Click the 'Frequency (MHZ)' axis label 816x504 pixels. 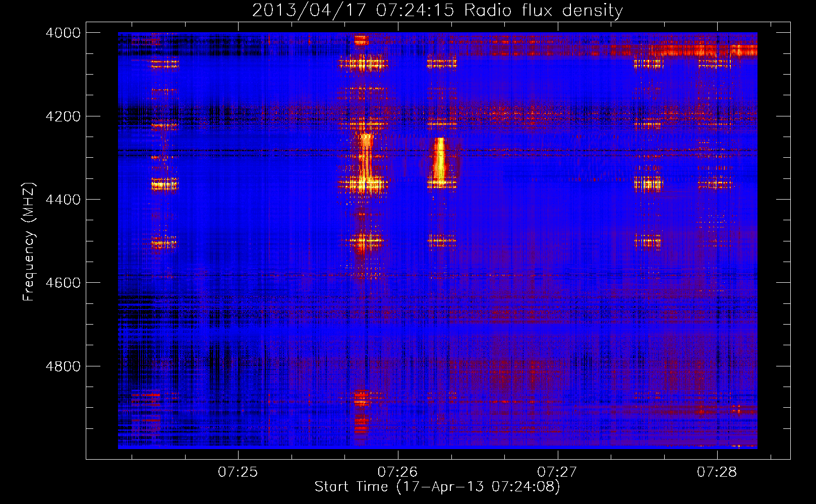[x=29, y=242]
